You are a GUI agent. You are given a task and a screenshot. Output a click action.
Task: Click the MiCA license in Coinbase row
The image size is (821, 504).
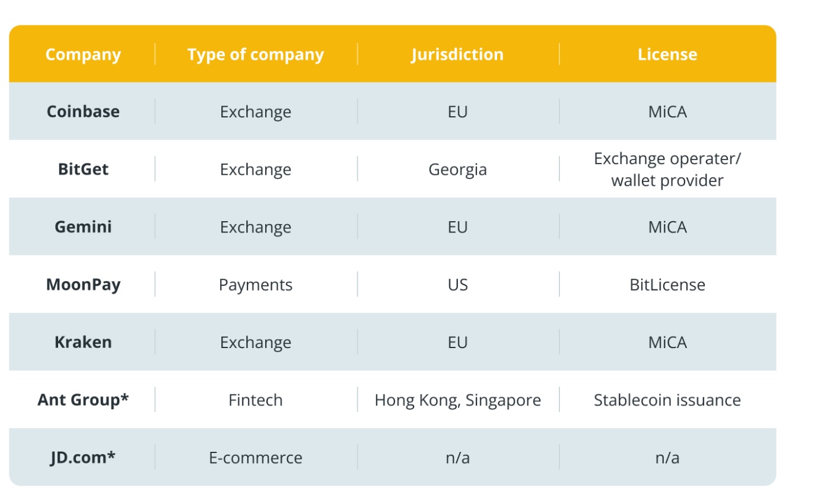point(667,112)
